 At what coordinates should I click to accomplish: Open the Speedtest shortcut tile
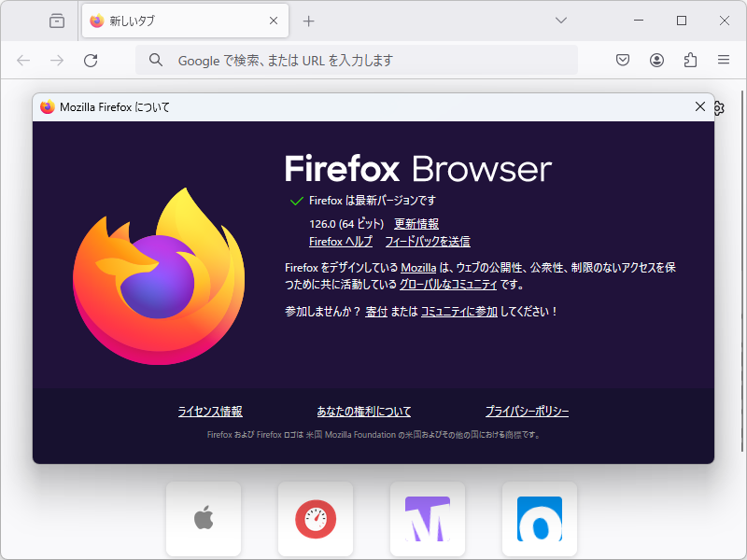(x=316, y=518)
